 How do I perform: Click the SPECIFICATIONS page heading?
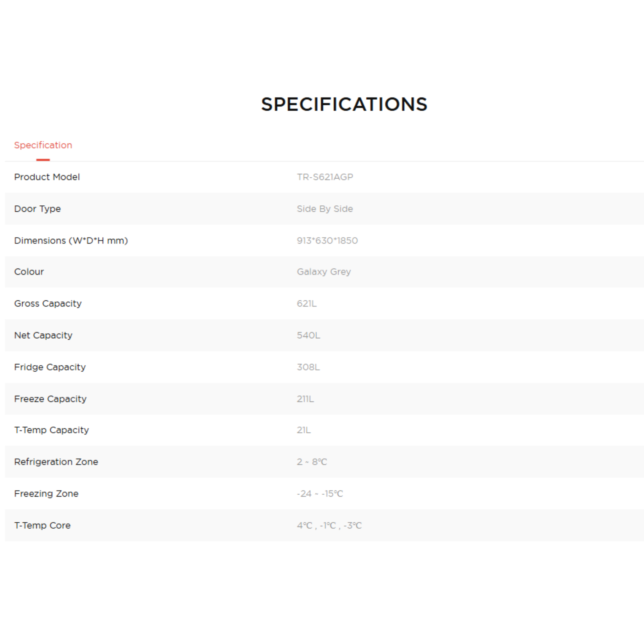[x=344, y=104]
